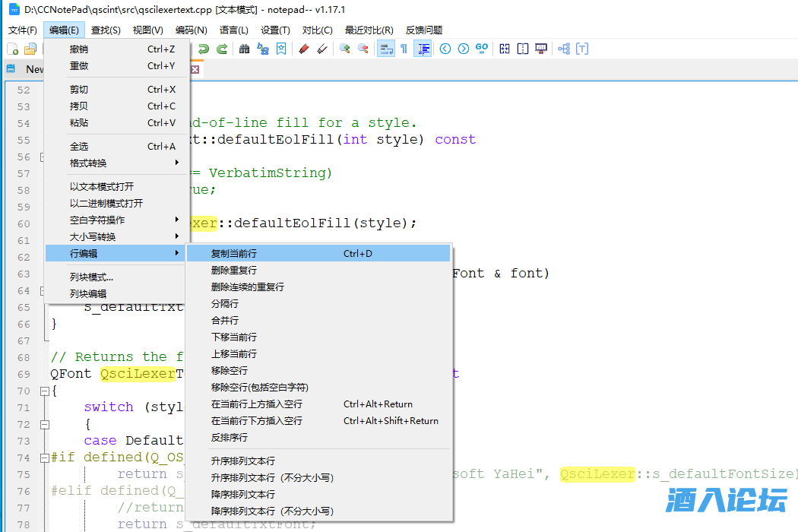Collapse the code fold at line 70
Image resolution: width=798 pixels, height=532 pixels.
coord(43,391)
